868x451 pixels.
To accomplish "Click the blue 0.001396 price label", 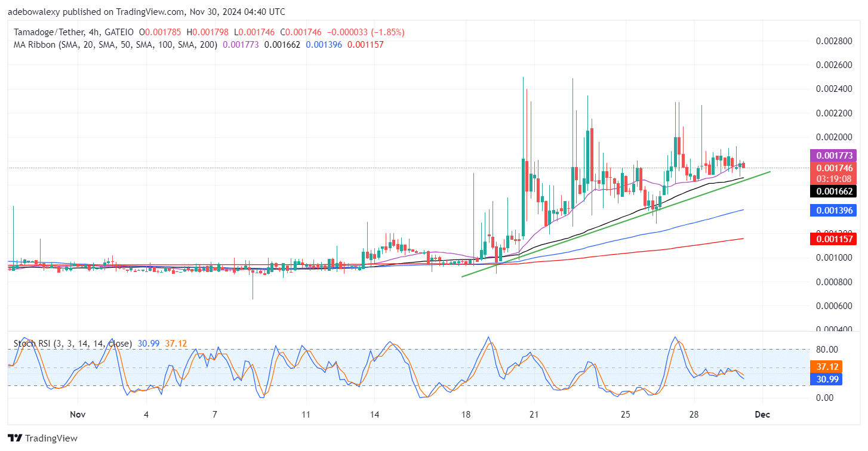I will click(833, 211).
